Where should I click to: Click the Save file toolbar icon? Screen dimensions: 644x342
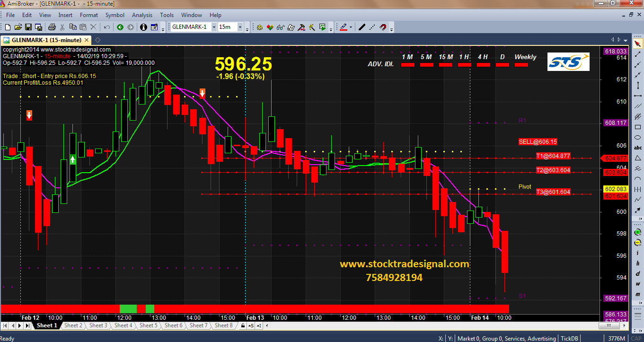coord(28,27)
